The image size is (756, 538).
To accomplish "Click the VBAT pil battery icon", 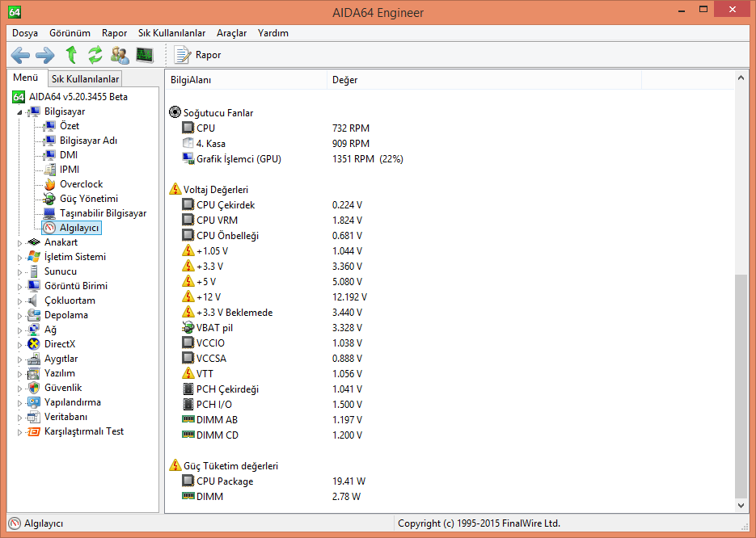I will [x=188, y=327].
